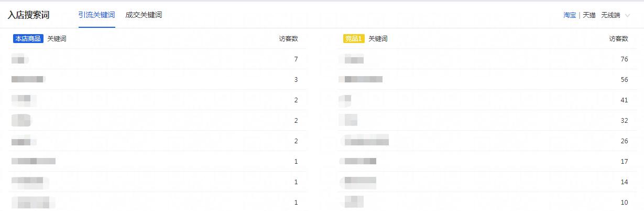Image resolution: width=644 pixels, height=211 pixels.
Task: Pick the 竞品1 keyword with 32 visitors
Action: click(348, 120)
